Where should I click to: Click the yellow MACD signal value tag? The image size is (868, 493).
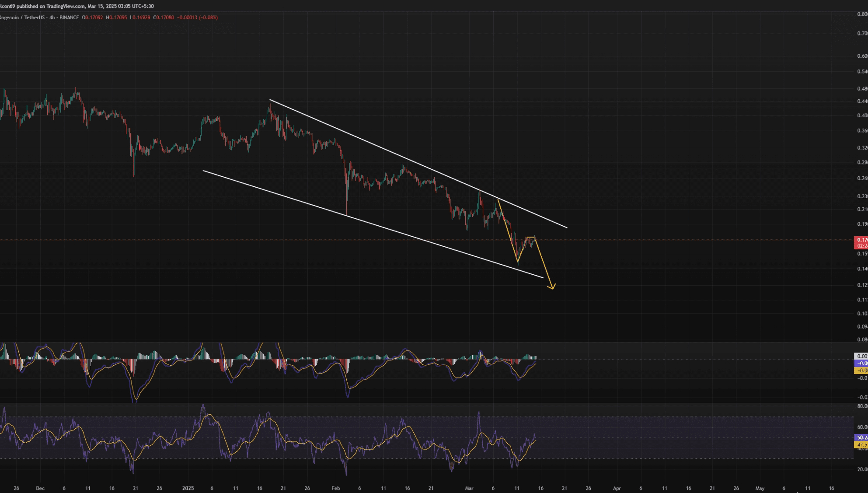pos(861,371)
